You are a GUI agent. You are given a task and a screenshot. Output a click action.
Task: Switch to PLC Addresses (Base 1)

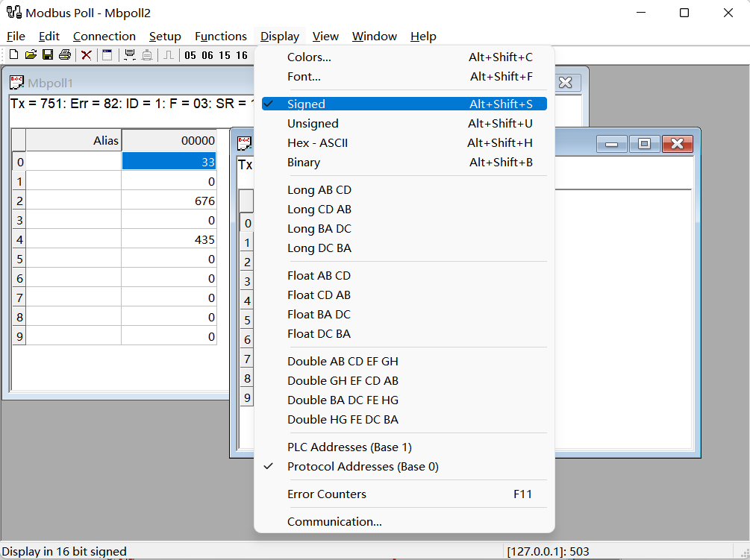tap(404, 447)
